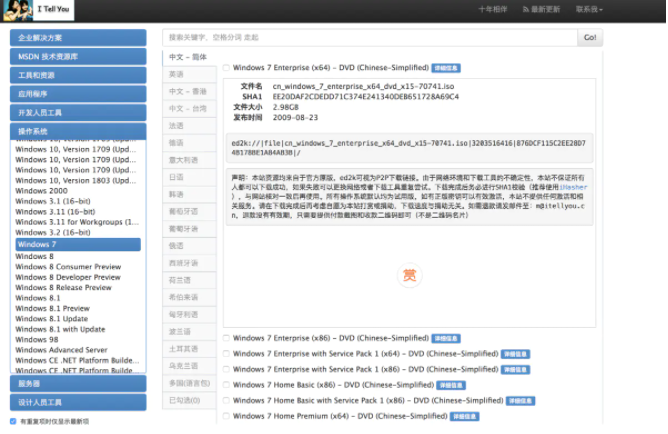Check the Windows 7 Enterprise (x64) DVD checkbox

click(x=227, y=68)
